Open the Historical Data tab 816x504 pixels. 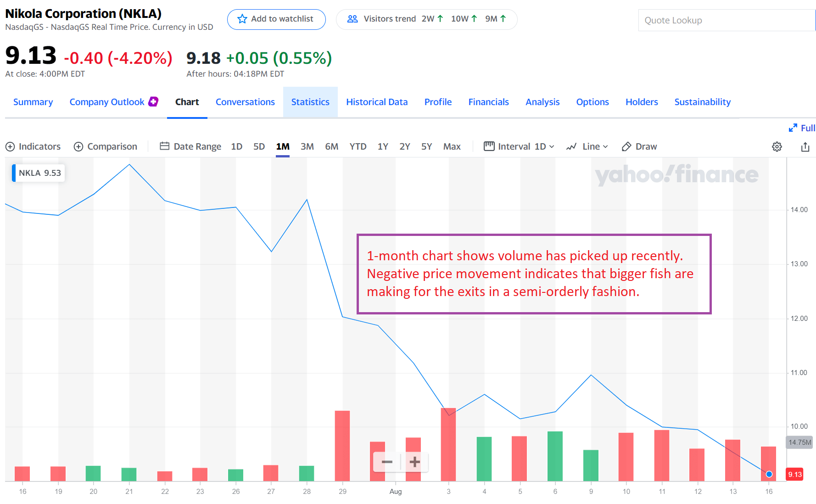tap(377, 102)
